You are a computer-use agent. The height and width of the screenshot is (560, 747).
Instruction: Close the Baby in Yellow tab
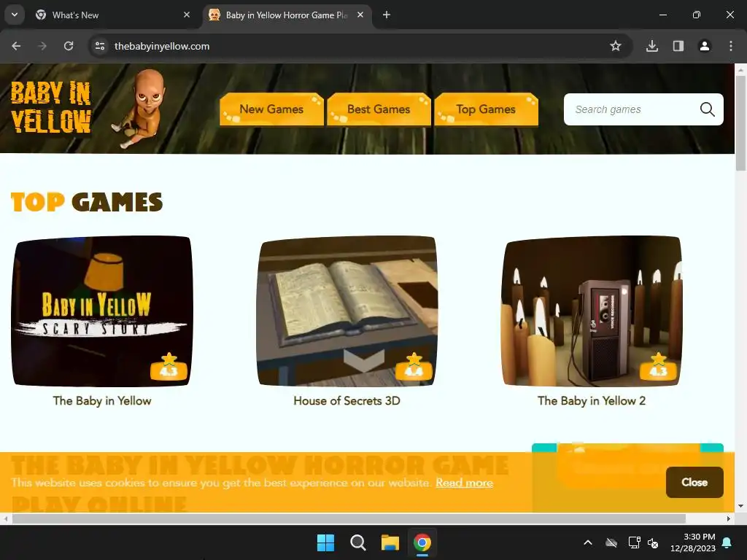coord(360,15)
